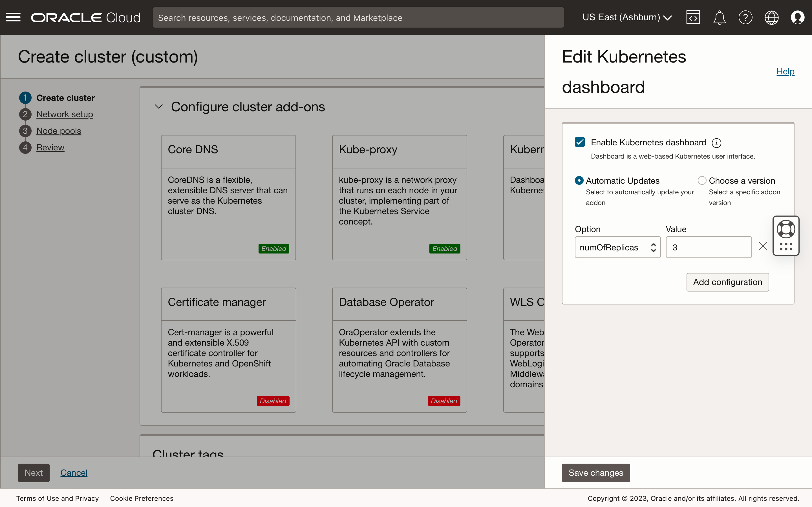Open the US East (Ashburn) region selector
This screenshot has height=507, width=812.
[x=626, y=17]
